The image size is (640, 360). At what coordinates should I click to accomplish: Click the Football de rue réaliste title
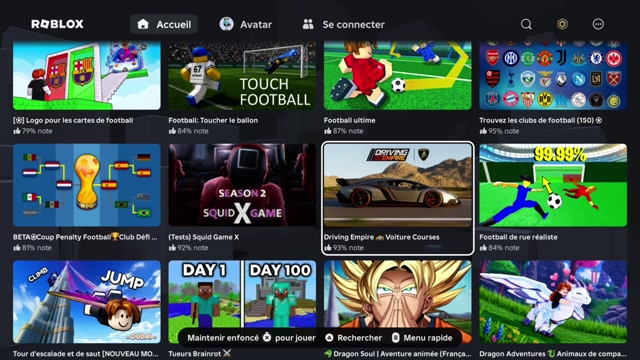518,237
